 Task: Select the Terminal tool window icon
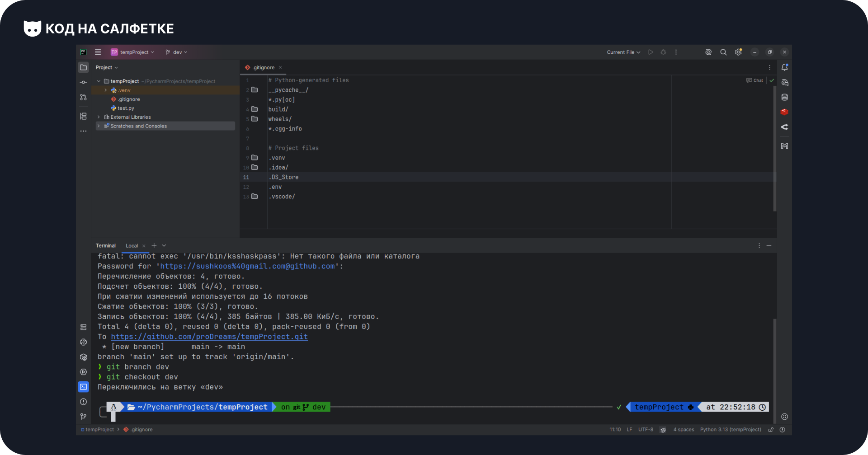point(83,387)
